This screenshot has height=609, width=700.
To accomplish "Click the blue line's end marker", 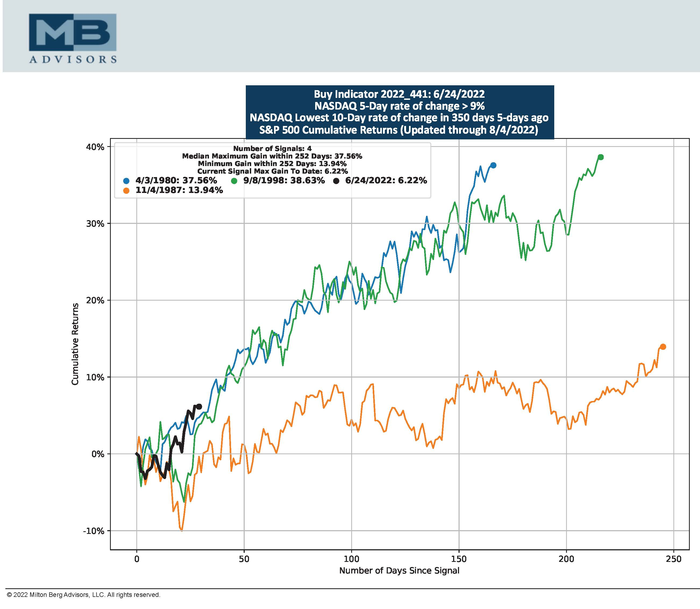I will coord(493,165).
